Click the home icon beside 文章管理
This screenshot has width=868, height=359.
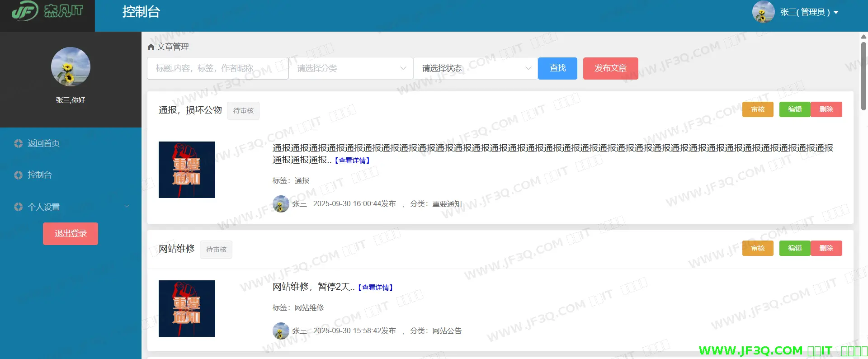point(151,47)
